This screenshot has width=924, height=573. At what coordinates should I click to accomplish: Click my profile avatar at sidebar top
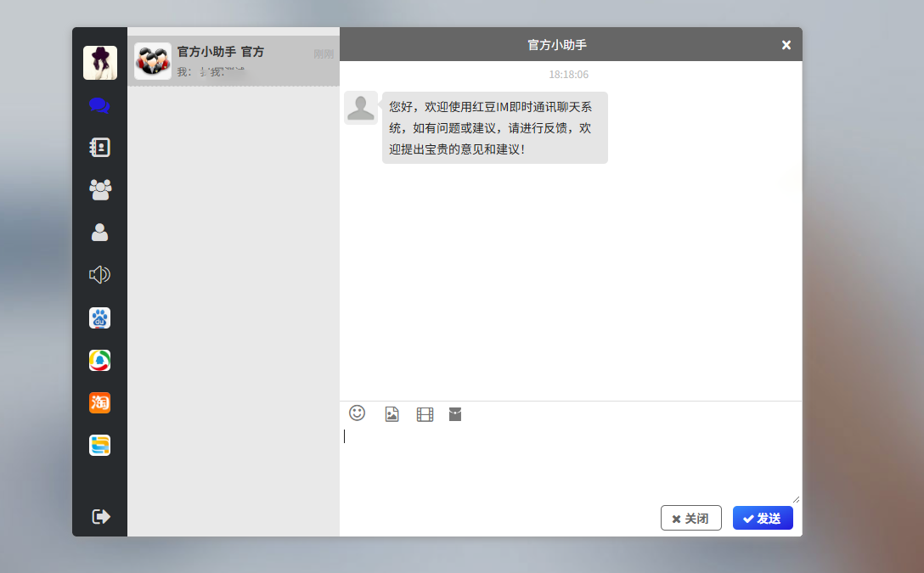pyautogui.click(x=99, y=63)
